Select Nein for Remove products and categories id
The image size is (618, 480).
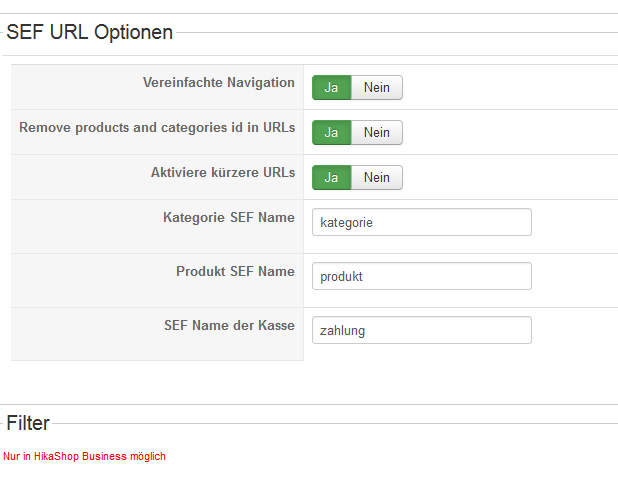(x=377, y=133)
